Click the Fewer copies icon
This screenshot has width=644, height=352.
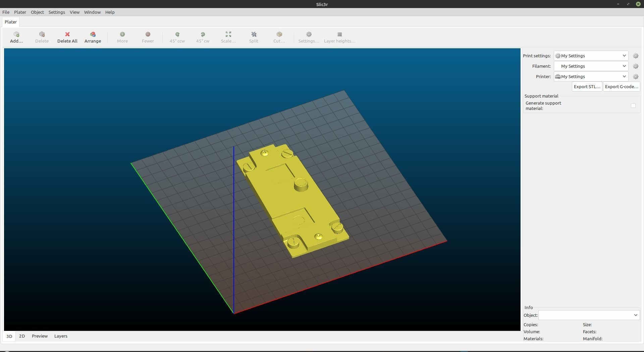click(x=148, y=35)
